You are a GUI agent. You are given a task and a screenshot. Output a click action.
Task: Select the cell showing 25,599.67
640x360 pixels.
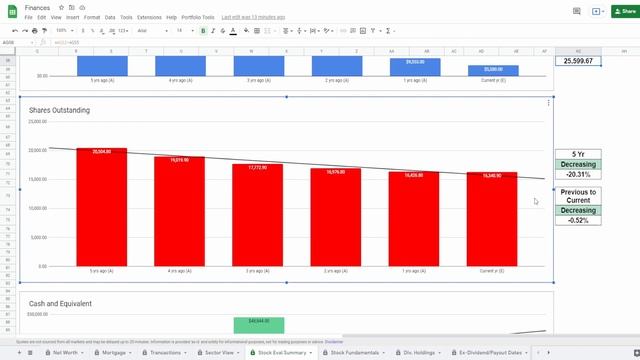[x=578, y=61]
